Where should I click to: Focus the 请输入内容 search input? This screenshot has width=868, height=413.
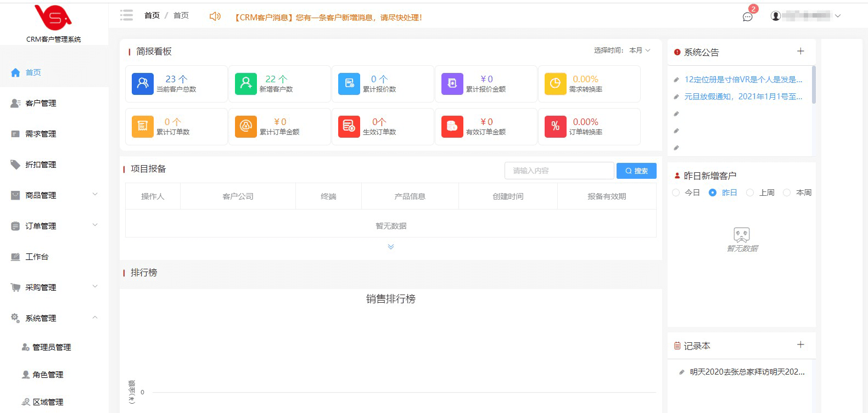click(559, 171)
